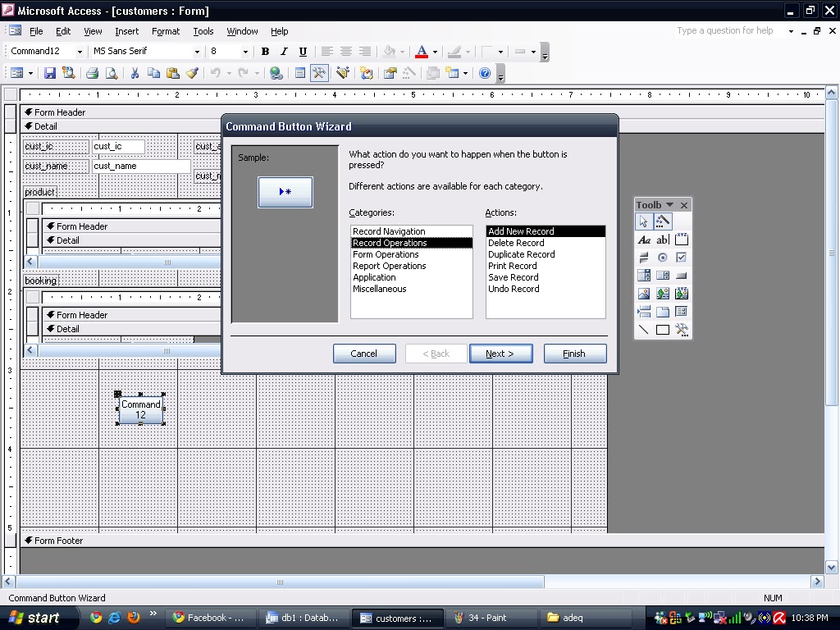Image resolution: width=840 pixels, height=630 pixels.
Task: Open the Edit menu
Action: 63,31
